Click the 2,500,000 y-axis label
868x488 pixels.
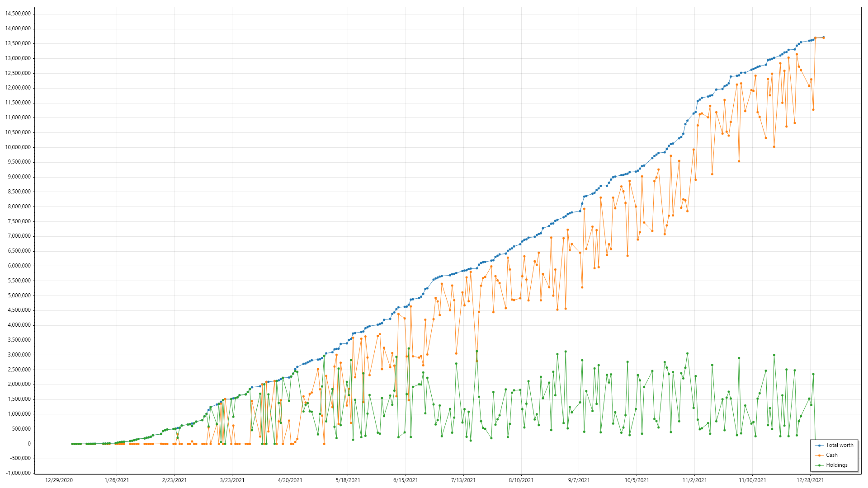[19, 370]
